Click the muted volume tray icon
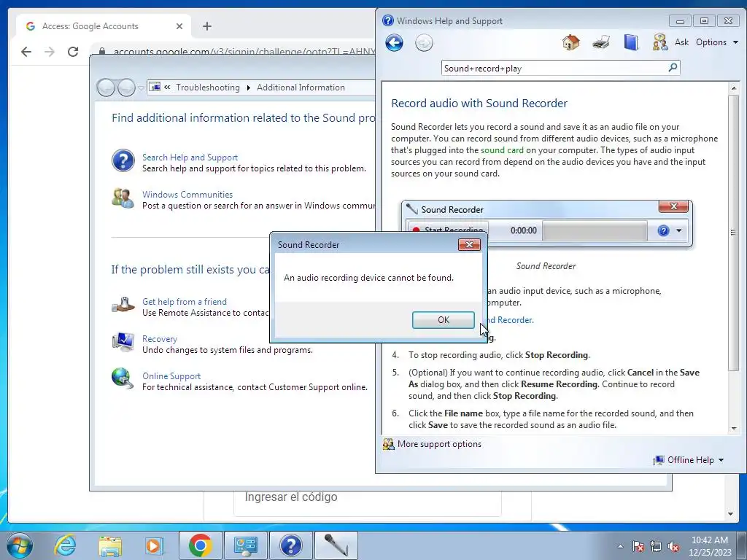This screenshot has width=747, height=560. coord(673,546)
